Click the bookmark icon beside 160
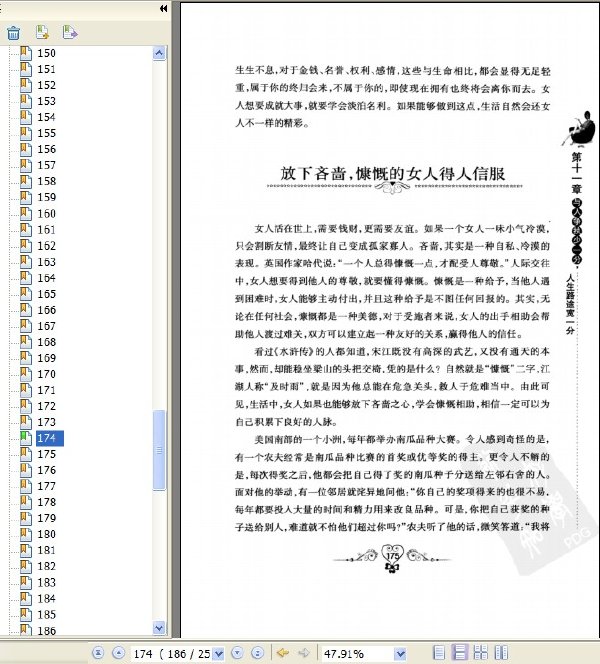Viewport: 600px width, 664px height. coord(26,213)
